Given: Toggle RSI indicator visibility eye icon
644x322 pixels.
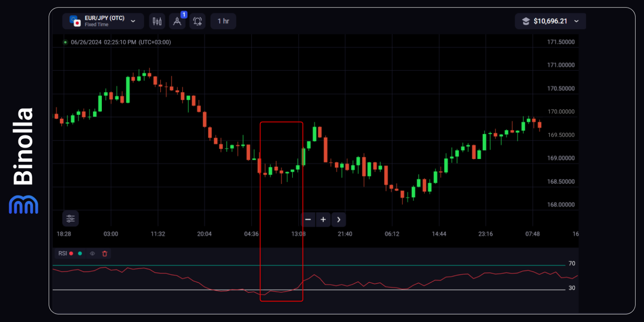Looking at the screenshot, I should tap(92, 254).
